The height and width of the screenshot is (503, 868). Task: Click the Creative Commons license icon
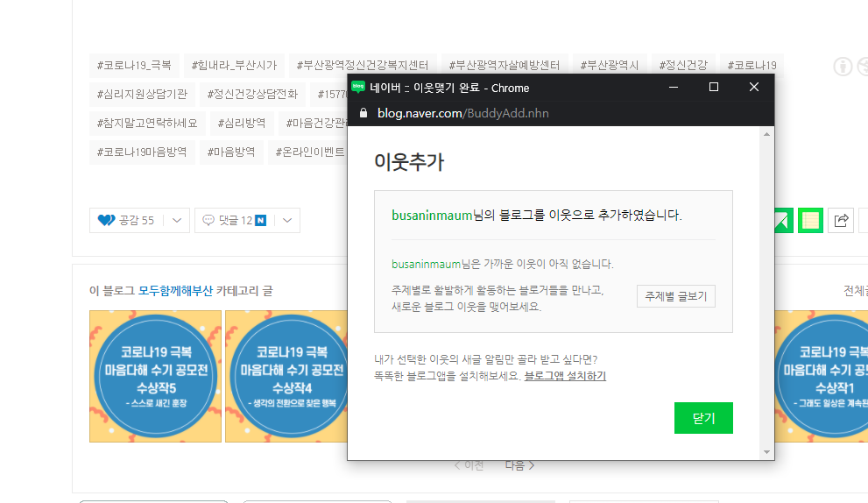843,66
